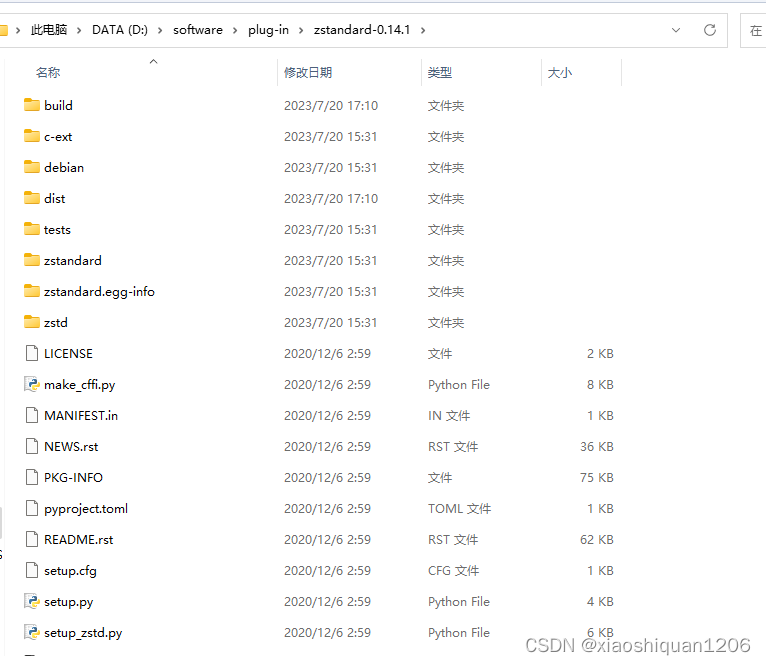Sort by 类型 column header
Viewport: 766px width, 665px height.
pyautogui.click(x=440, y=73)
